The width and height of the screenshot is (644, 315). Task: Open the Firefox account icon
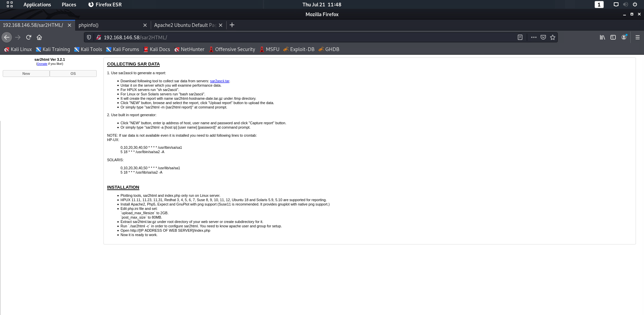coord(624,37)
